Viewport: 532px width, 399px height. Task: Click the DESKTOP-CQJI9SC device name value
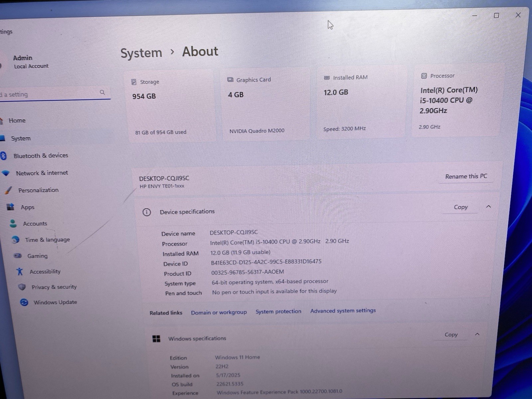234,232
